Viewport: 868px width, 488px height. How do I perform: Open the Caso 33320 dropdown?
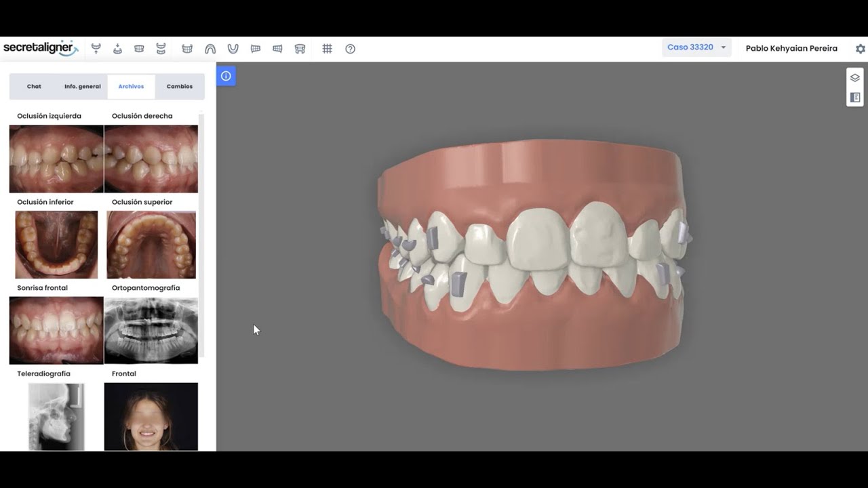696,47
